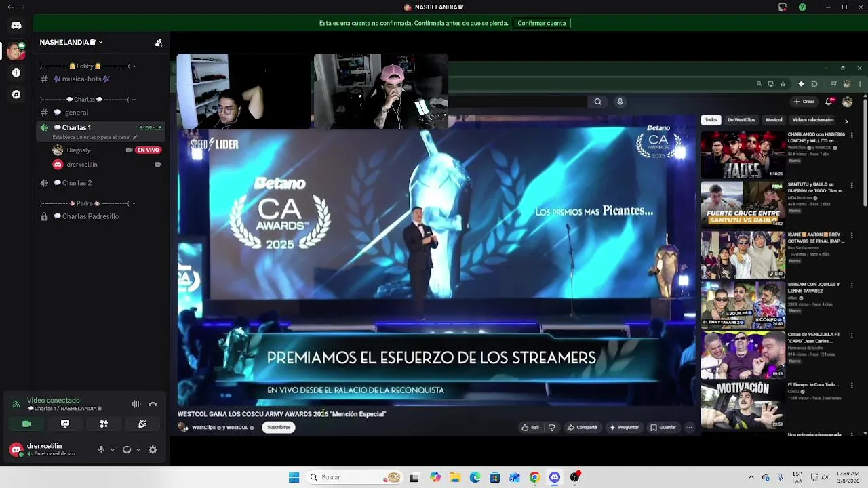868x488 pixels.
Task: Select 'Videos relacionados' filter chip
Action: [x=812, y=120]
